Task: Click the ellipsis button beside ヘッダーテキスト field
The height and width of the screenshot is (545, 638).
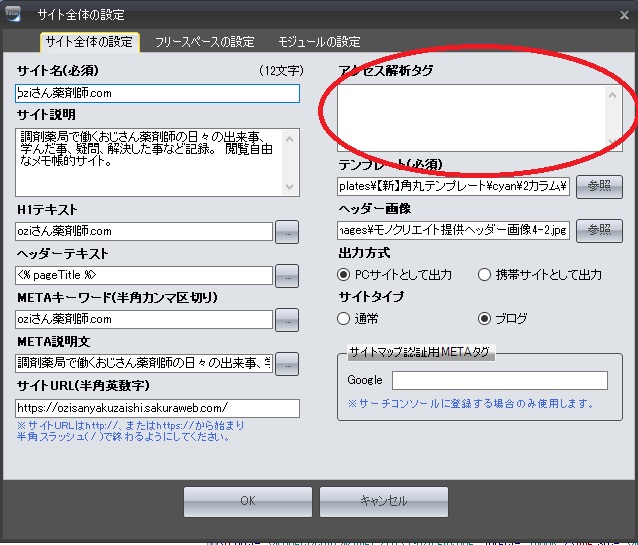Action: click(x=287, y=275)
